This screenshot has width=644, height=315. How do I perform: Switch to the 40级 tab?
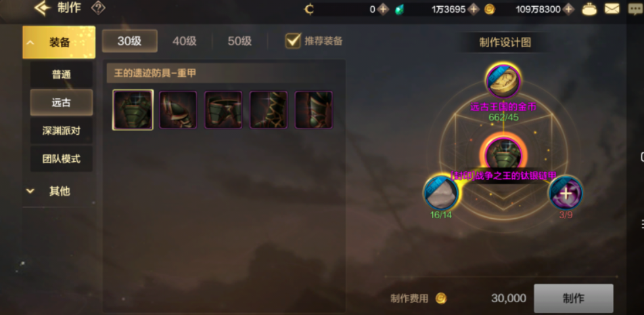(x=185, y=41)
